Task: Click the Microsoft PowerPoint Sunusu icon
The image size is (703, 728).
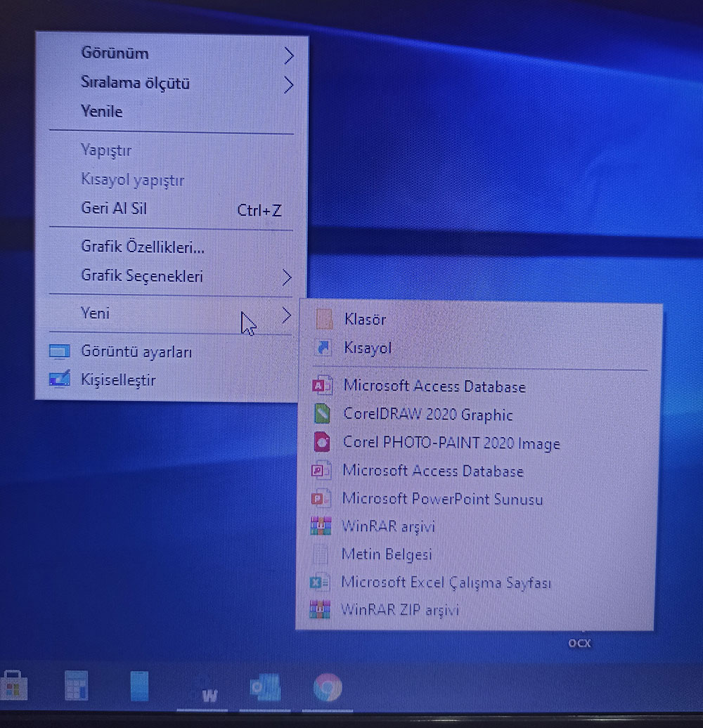Action: click(x=321, y=498)
